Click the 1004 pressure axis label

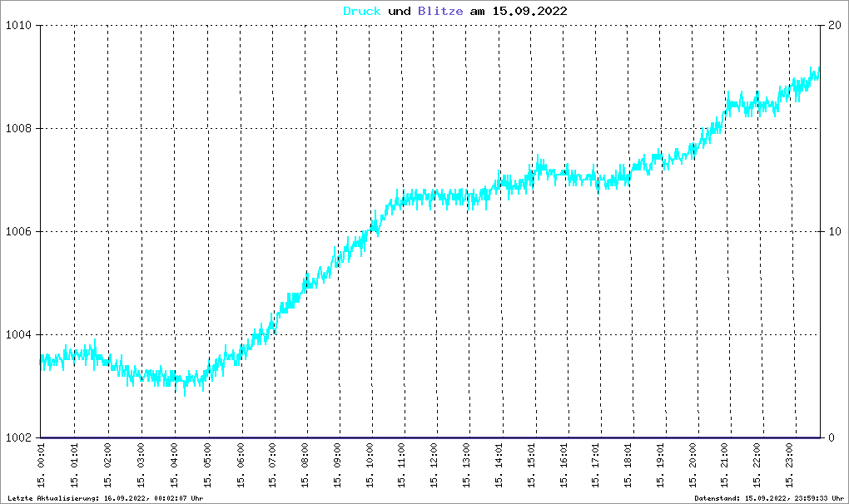(x=17, y=335)
